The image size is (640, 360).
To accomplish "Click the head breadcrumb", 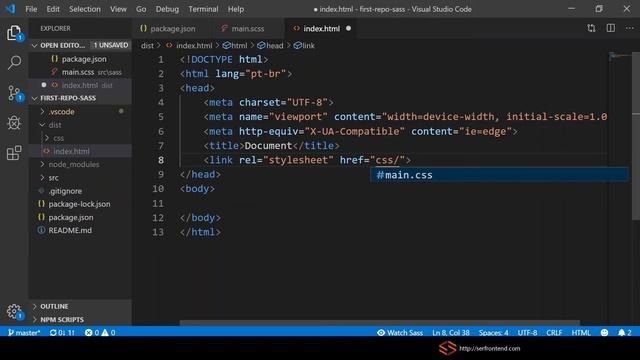I will click(271, 46).
